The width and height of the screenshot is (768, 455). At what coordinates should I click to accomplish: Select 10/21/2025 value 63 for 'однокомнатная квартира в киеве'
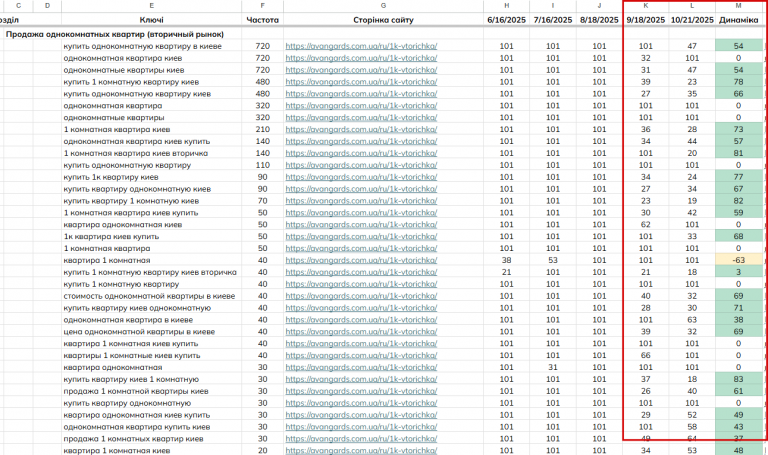coord(692,320)
